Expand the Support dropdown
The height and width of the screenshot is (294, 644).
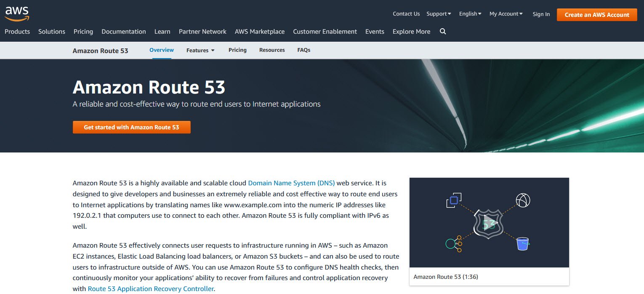pyautogui.click(x=439, y=14)
